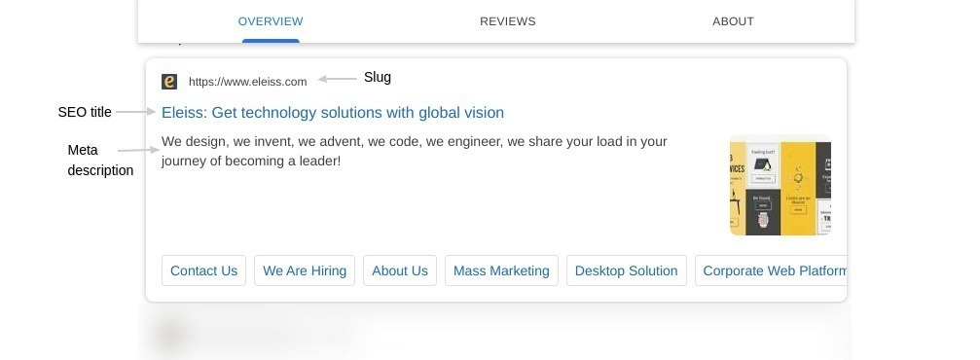Image resolution: width=980 pixels, height=360 pixels.
Task: Open the ABOUT tab
Action: tap(733, 21)
